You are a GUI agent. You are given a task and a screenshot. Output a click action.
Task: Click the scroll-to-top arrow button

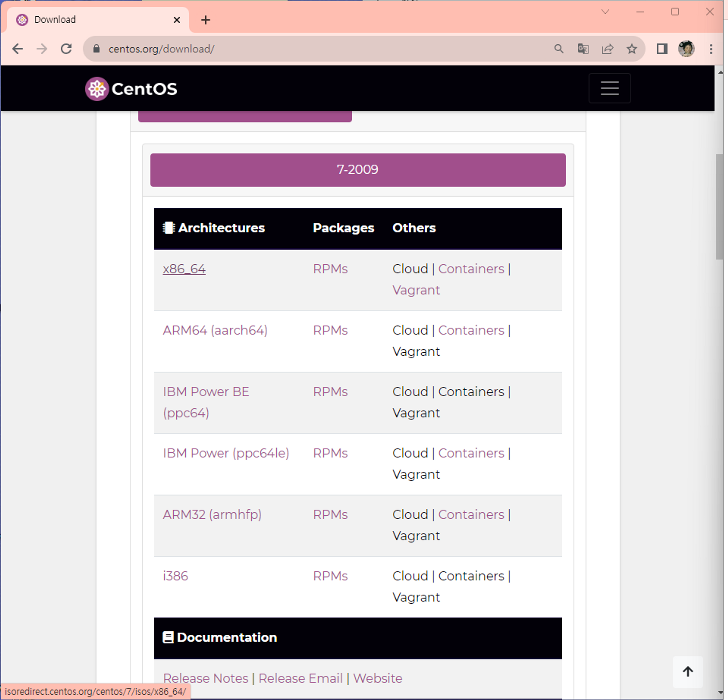[x=687, y=672]
